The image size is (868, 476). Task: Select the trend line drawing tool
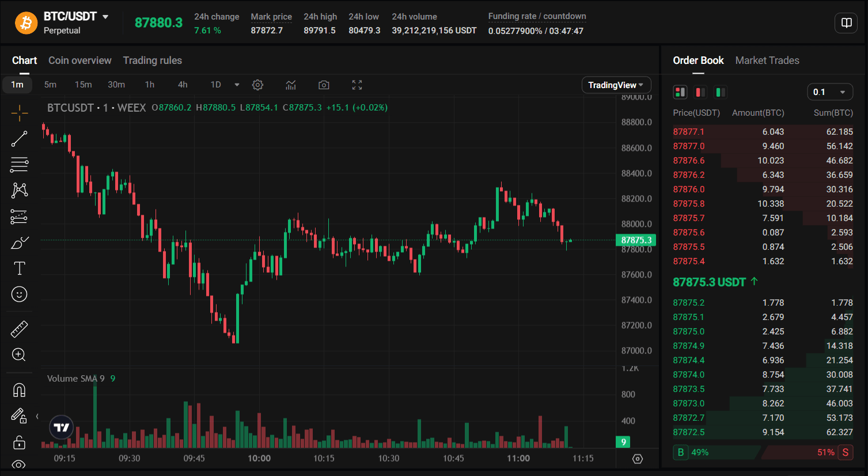[x=19, y=139]
